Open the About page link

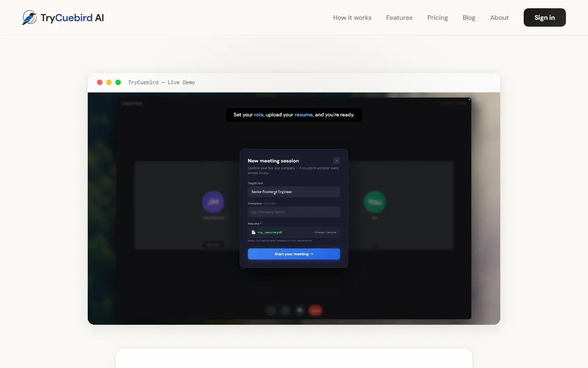coord(499,17)
